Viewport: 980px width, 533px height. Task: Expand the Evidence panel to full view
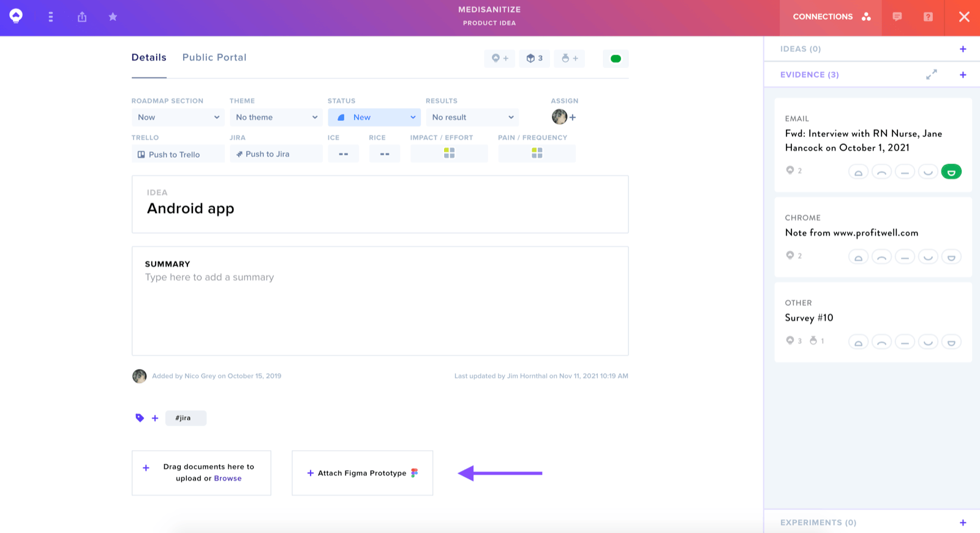click(x=932, y=75)
